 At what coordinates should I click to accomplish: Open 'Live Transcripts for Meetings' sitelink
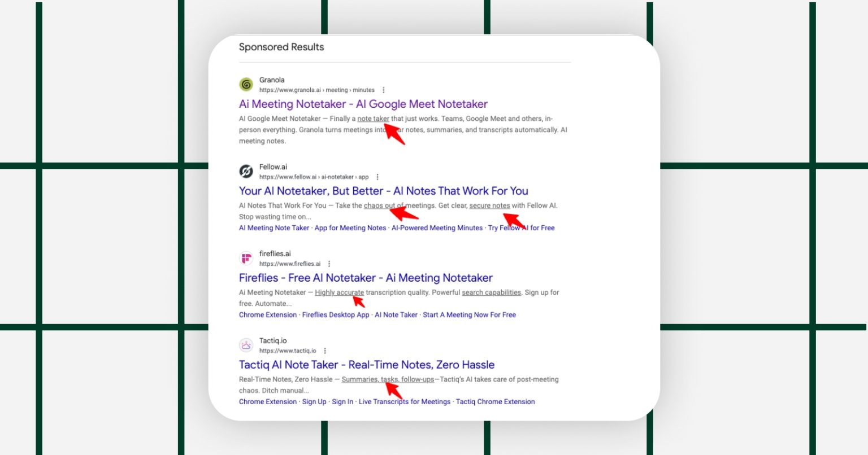coord(405,402)
